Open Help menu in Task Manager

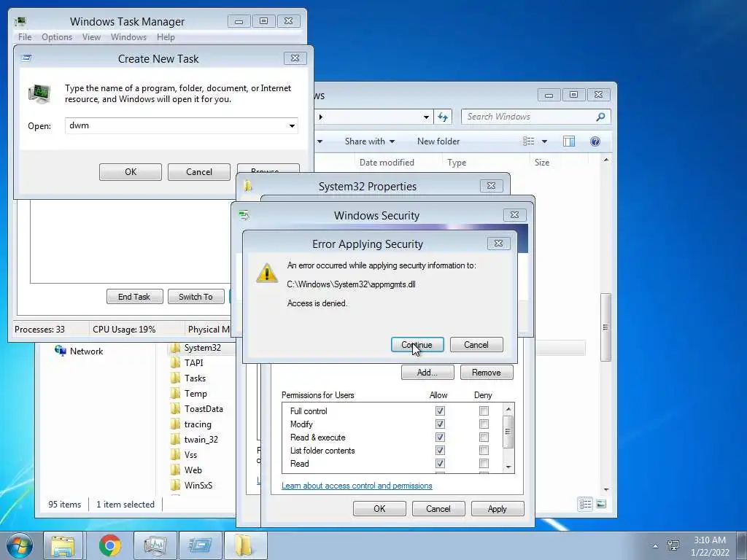[x=166, y=37]
